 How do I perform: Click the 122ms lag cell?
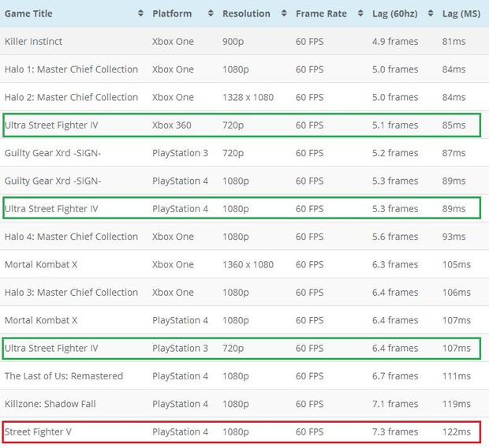point(456,431)
